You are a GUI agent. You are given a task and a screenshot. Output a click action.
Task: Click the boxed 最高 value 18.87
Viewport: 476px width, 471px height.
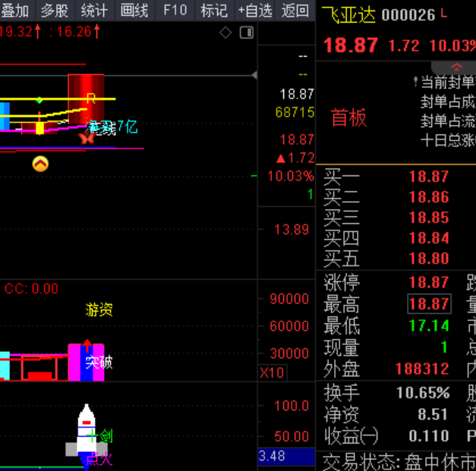(429, 303)
